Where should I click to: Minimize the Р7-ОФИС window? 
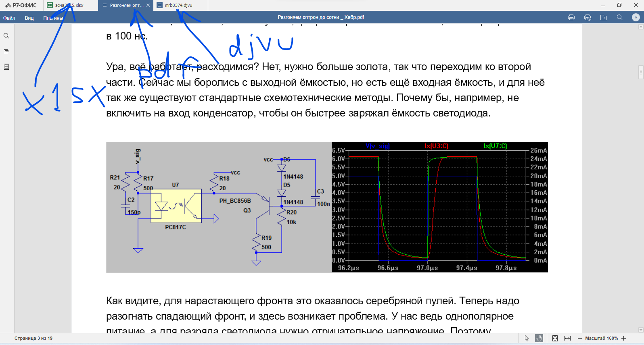(x=603, y=5)
